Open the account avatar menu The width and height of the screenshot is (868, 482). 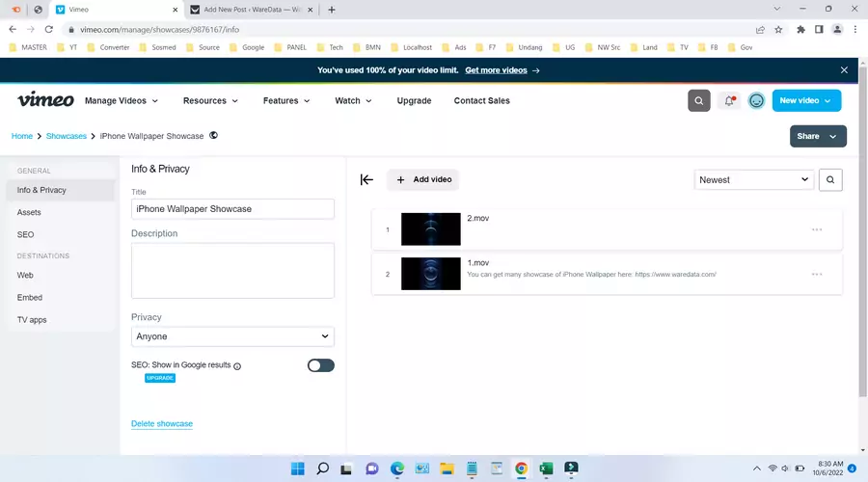coord(756,100)
